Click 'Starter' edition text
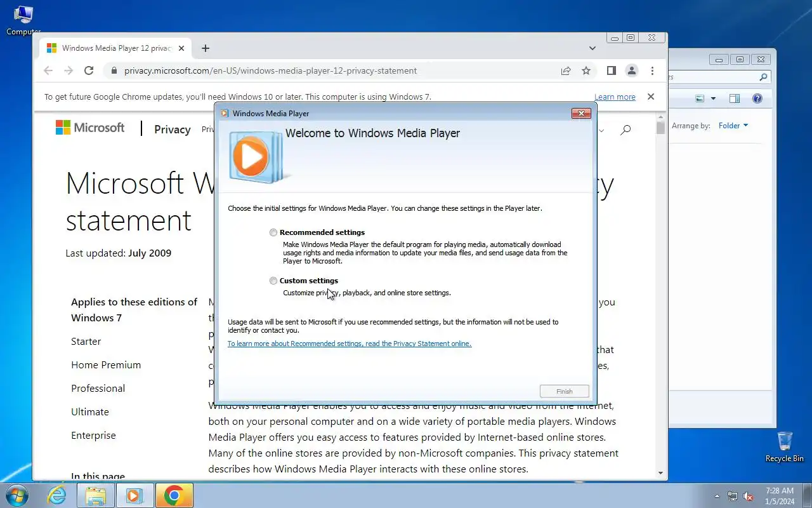Screen dimensions: 812x508 coord(86,342)
